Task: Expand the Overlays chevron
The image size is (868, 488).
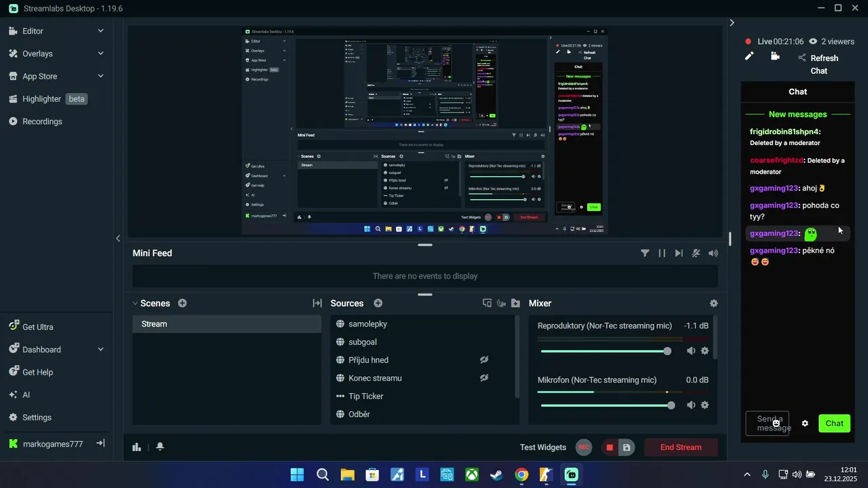Action: (100, 54)
